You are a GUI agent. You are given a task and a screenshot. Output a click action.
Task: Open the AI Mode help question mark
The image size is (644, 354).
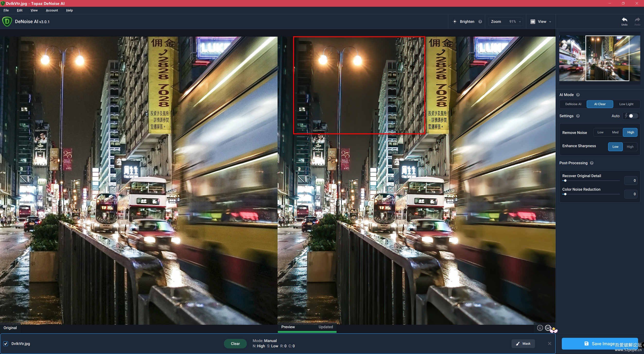578,95
